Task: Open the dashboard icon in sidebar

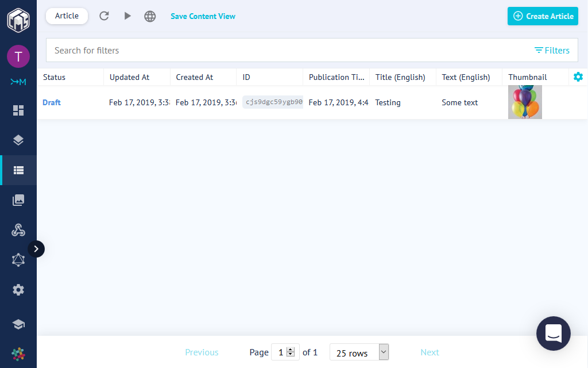Action: [x=18, y=110]
